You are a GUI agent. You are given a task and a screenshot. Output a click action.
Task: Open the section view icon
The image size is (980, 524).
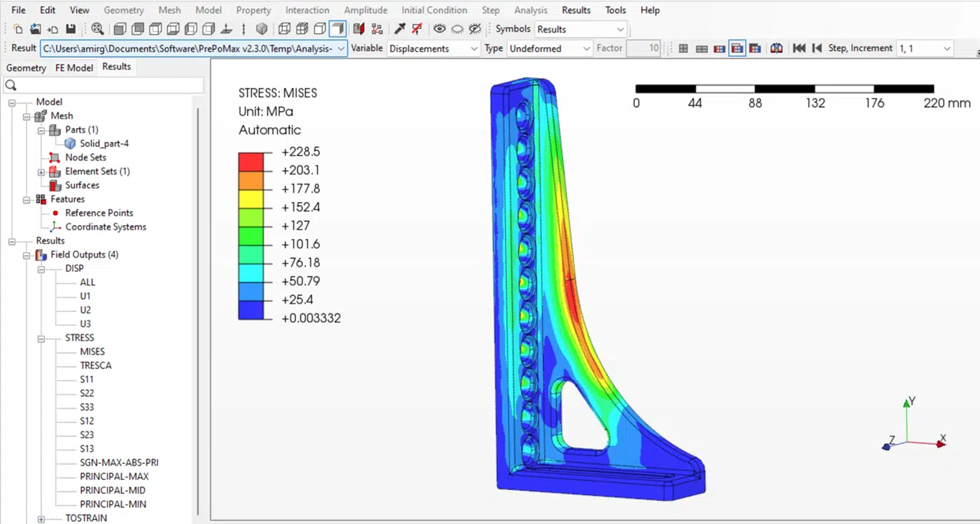(x=357, y=29)
